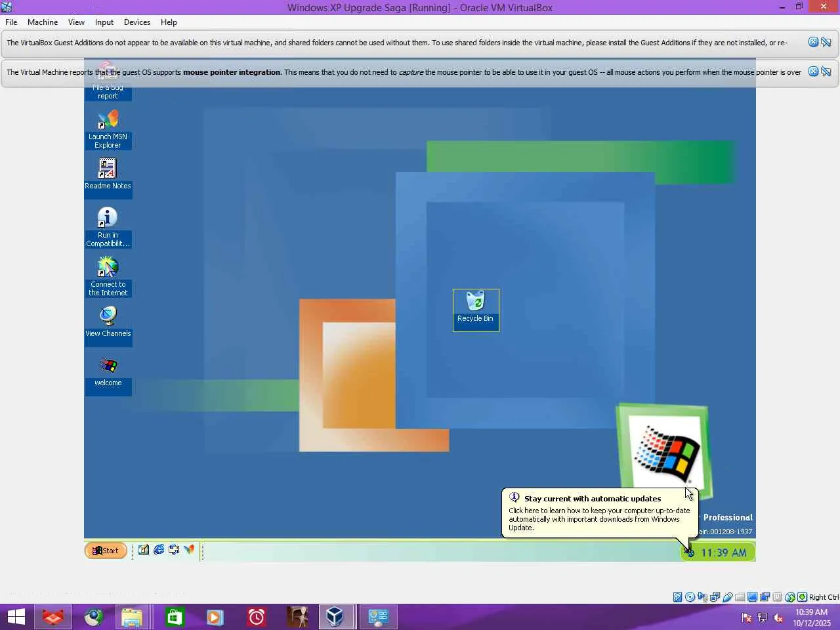The image size is (840, 630).
Task: Open the View menu
Action: click(x=76, y=22)
